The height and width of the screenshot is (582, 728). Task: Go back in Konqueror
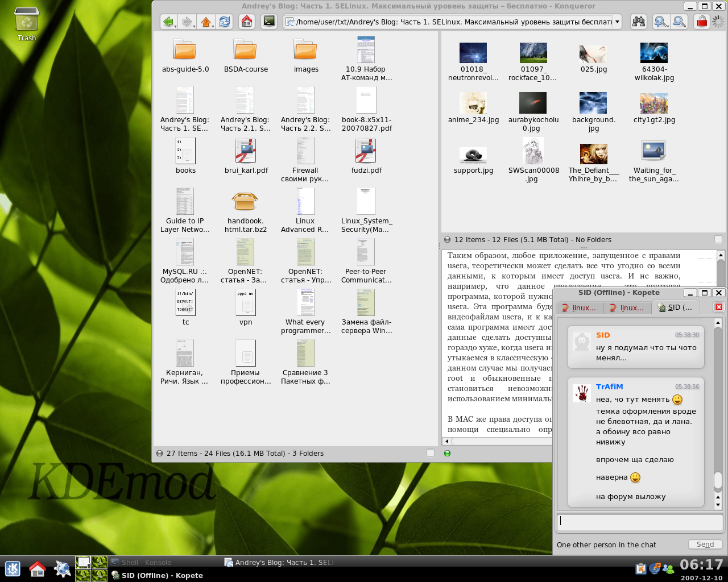pos(168,22)
